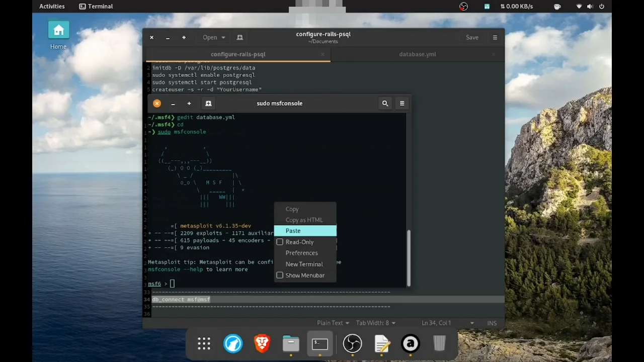Open OBS Studio from the dock
Viewport: 644px width, 362px height.
(352, 344)
